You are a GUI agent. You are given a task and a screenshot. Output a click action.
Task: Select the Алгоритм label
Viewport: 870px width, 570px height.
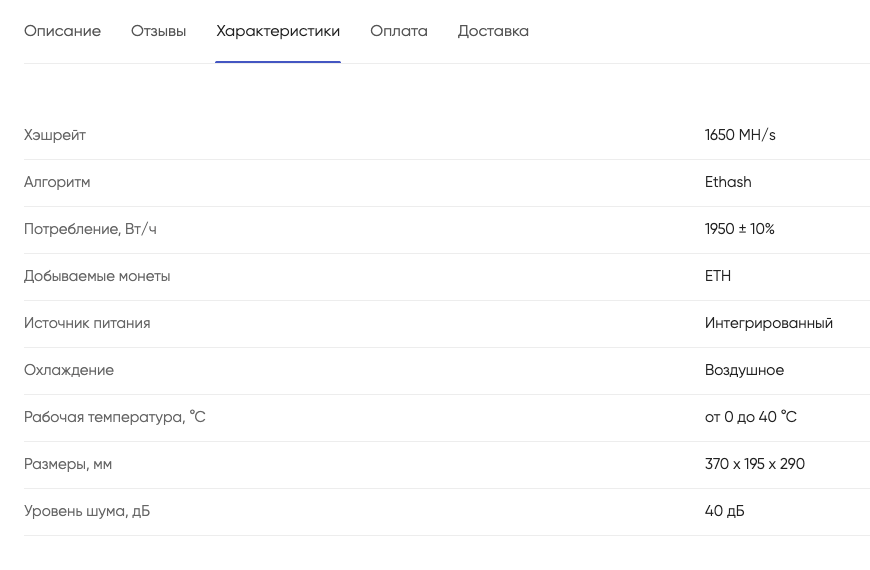(x=57, y=182)
